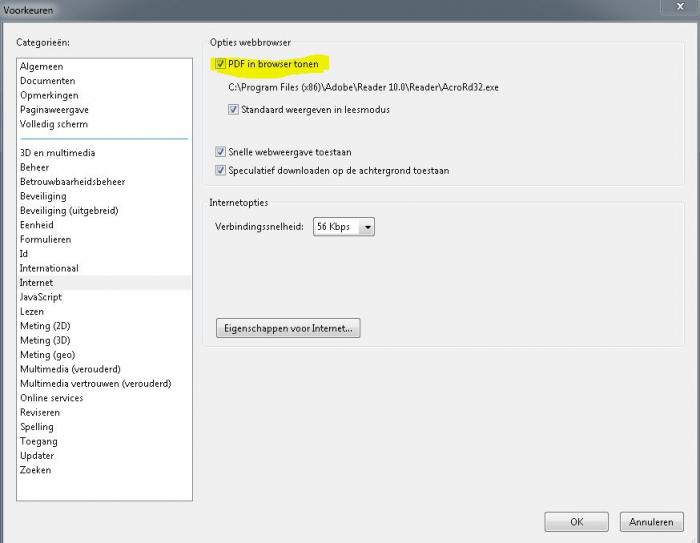The height and width of the screenshot is (543, 700).
Task: Choose Spelling category
Action: [37, 426]
